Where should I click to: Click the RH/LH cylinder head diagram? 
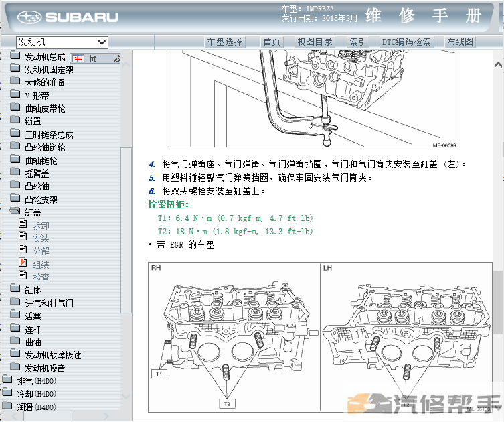click(320, 337)
